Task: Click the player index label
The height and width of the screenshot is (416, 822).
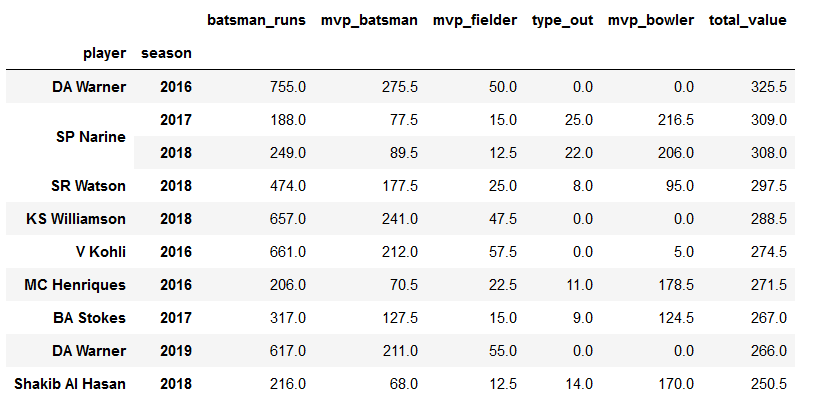Action: point(104,53)
